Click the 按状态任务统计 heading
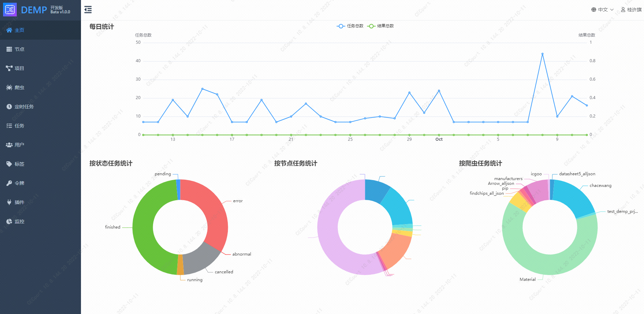Viewport: 644px width, 314px height. pyautogui.click(x=111, y=163)
